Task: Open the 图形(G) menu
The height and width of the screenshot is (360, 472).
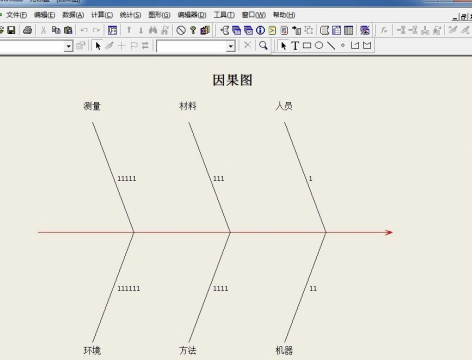Action: click(159, 15)
